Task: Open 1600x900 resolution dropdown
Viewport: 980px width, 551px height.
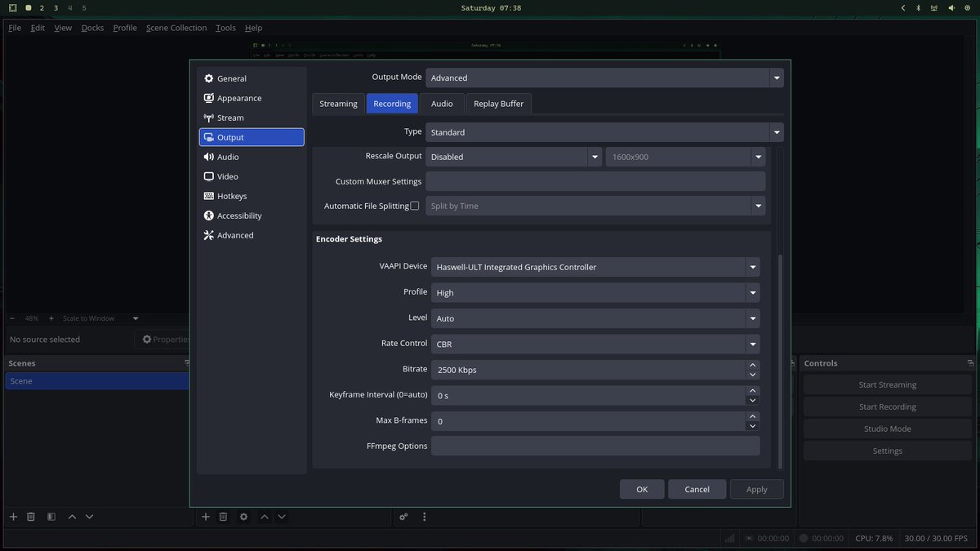Action: (x=685, y=157)
